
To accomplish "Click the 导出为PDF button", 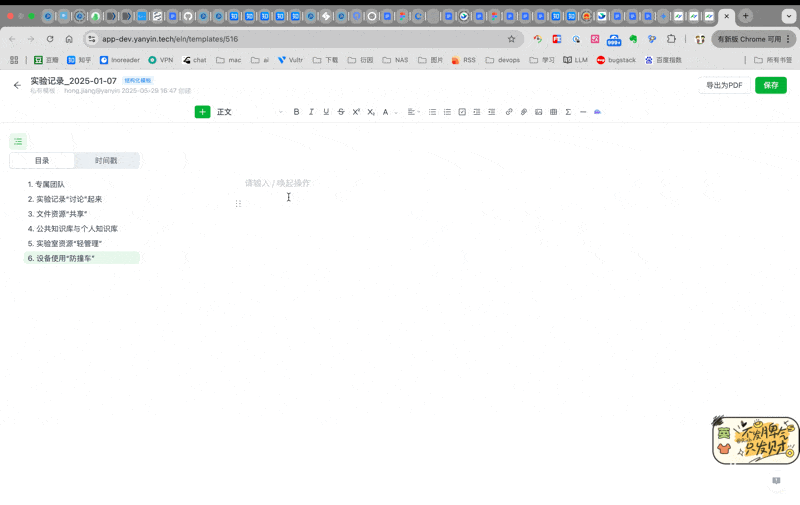I will coord(724,85).
